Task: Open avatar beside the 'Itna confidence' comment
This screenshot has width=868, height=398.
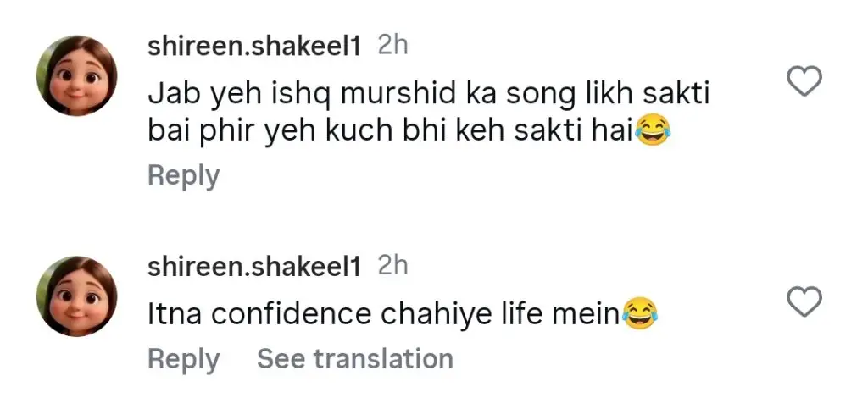Action: [x=76, y=296]
